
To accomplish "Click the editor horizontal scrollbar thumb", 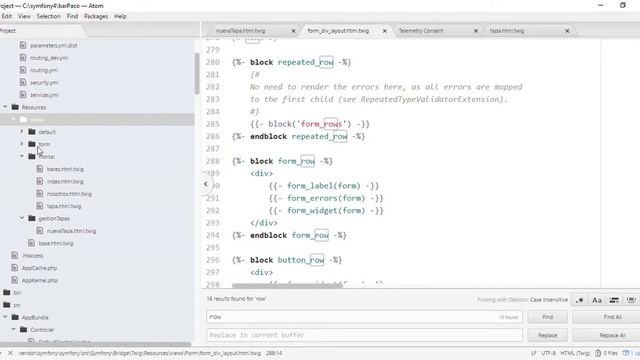I will [x=287, y=285].
